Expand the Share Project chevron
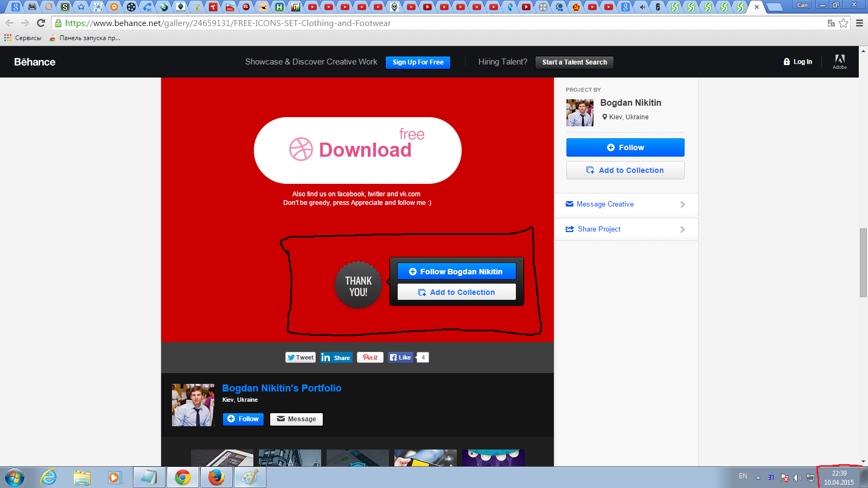868x488 pixels. 682,229
